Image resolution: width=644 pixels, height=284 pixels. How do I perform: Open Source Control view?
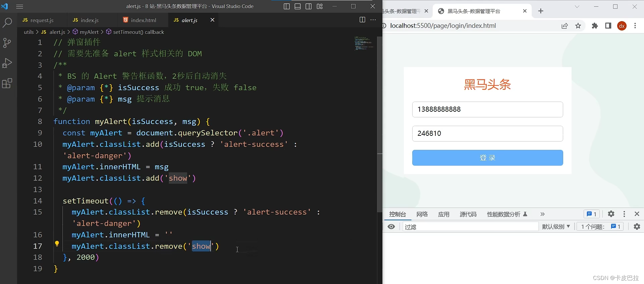point(7,43)
